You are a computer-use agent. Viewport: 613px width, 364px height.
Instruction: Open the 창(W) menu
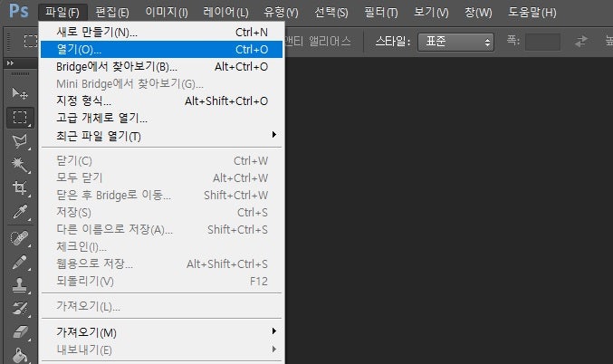(x=478, y=12)
